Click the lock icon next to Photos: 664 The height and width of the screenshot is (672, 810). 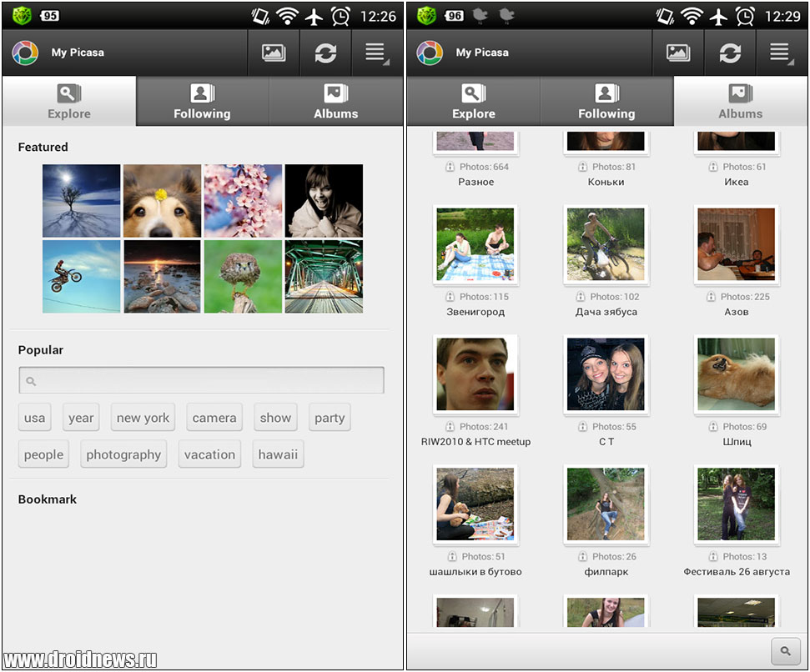[450, 167]
